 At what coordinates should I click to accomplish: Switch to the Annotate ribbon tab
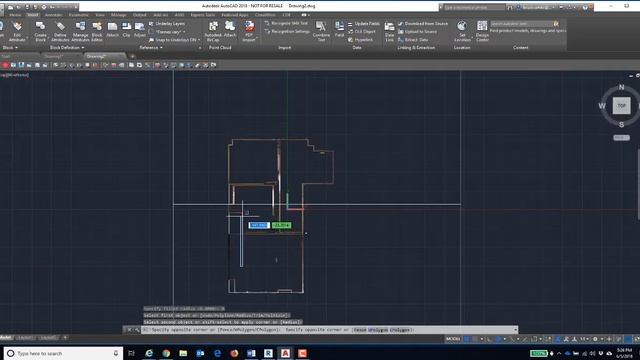point(53,15)
